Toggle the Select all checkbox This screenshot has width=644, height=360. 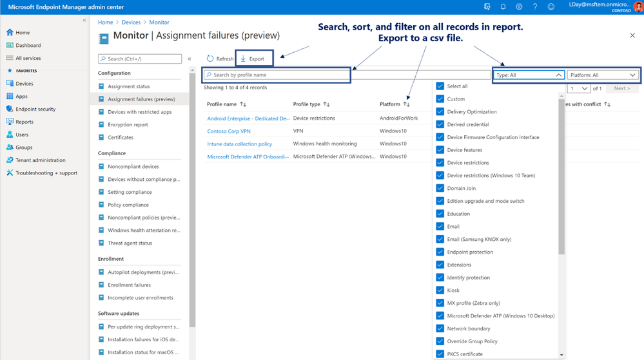[440, 86]
